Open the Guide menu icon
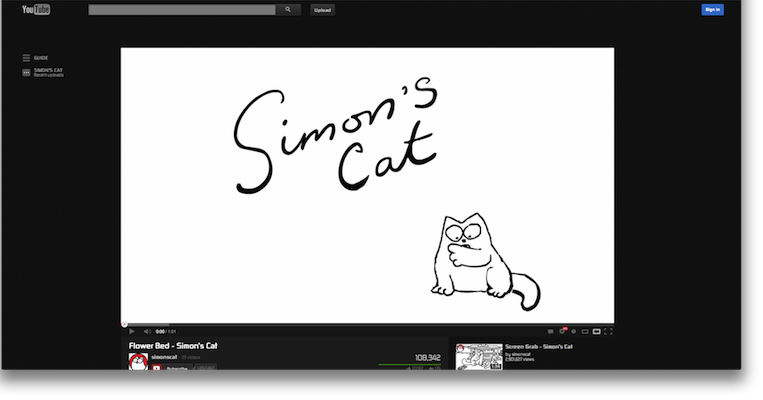The width and height of the screenshot is (763, 400). [26, 58]
